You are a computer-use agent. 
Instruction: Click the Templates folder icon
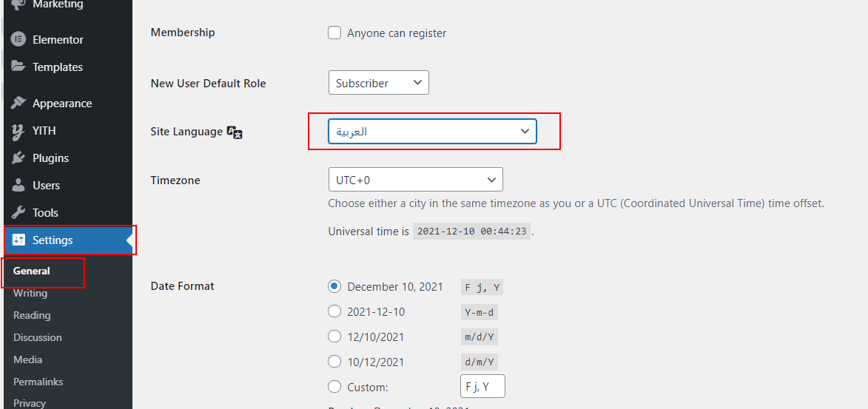pyautogui.click(x=18, y=67)
